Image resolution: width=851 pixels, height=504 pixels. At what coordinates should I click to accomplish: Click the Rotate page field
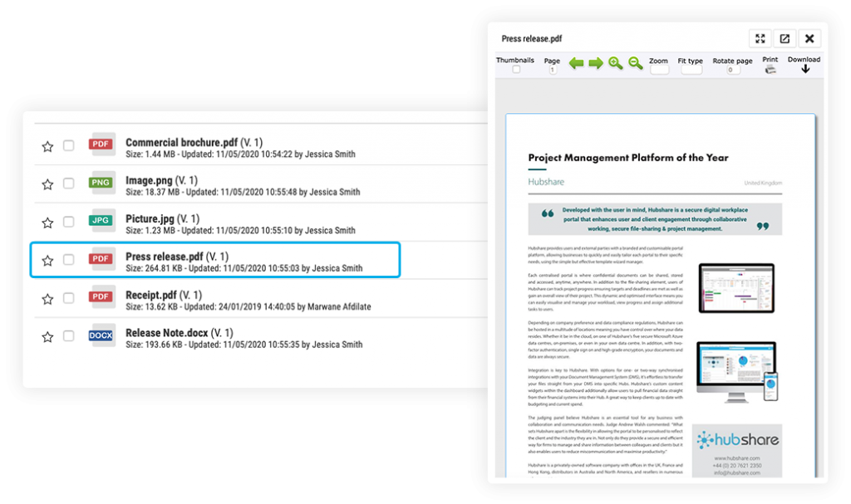click(x=731, y=70)
